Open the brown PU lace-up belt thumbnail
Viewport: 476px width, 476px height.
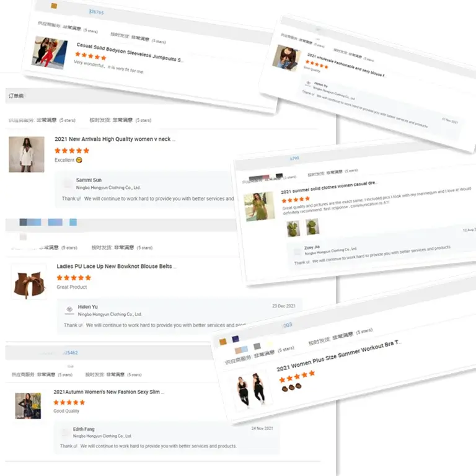pos(29,282)
